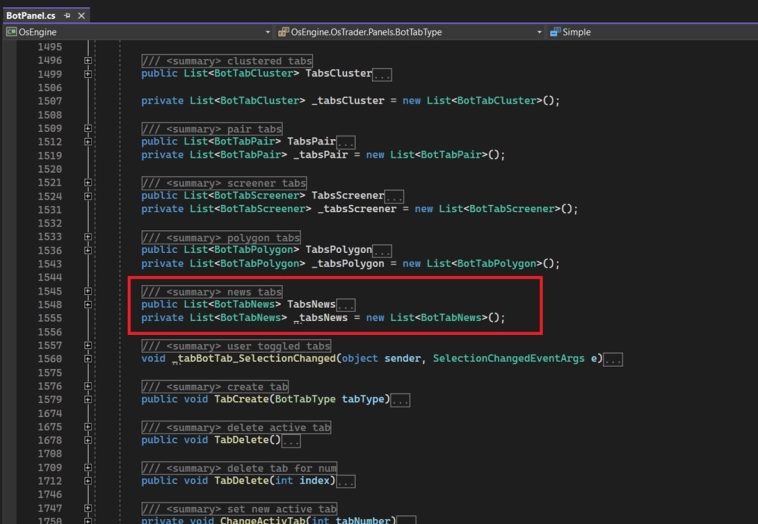Select the BotPanel.cs document tab
This screenshot has width=758, height=524.
(30, 16)
